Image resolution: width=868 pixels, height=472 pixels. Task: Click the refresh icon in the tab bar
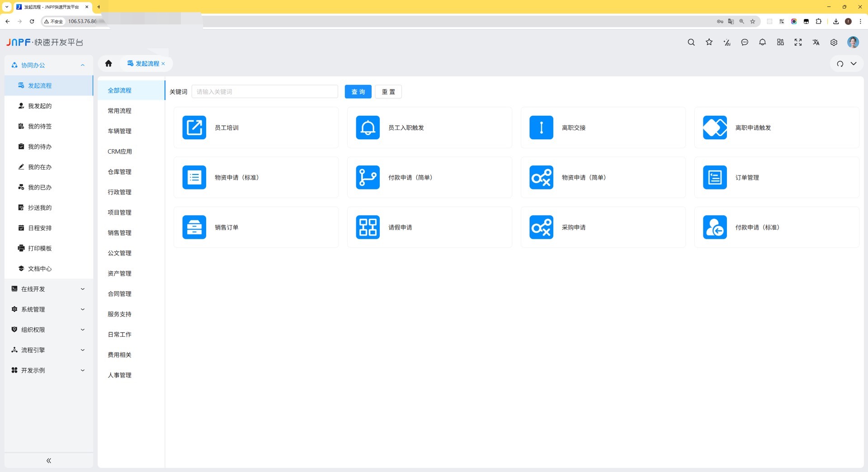pos(840,64)
